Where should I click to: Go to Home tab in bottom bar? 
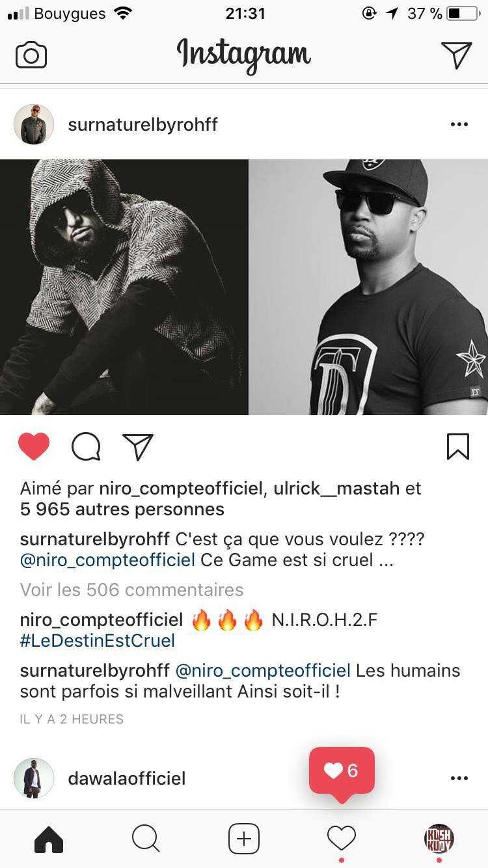coord(49,839)
